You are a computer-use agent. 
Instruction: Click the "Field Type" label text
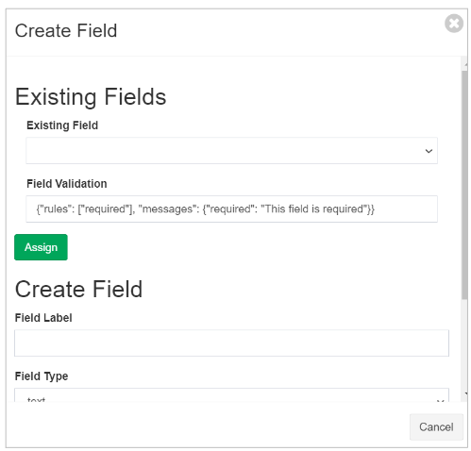coord(41,376)
